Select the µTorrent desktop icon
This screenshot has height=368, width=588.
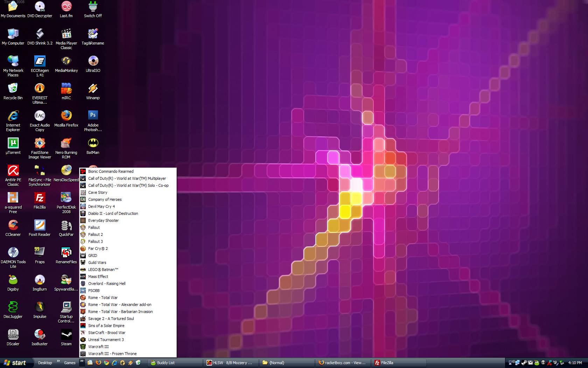tap(13, 146)
